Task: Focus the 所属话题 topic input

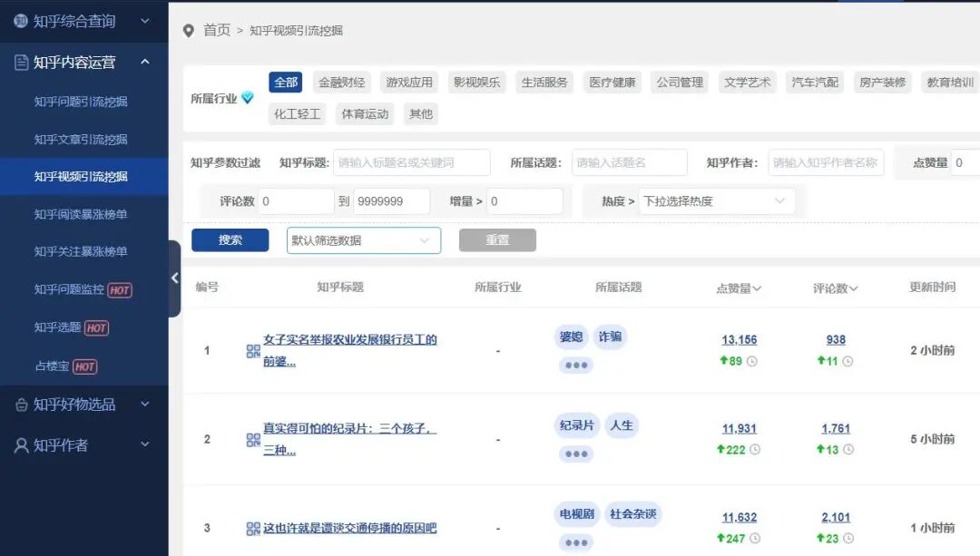Action: 630,162
